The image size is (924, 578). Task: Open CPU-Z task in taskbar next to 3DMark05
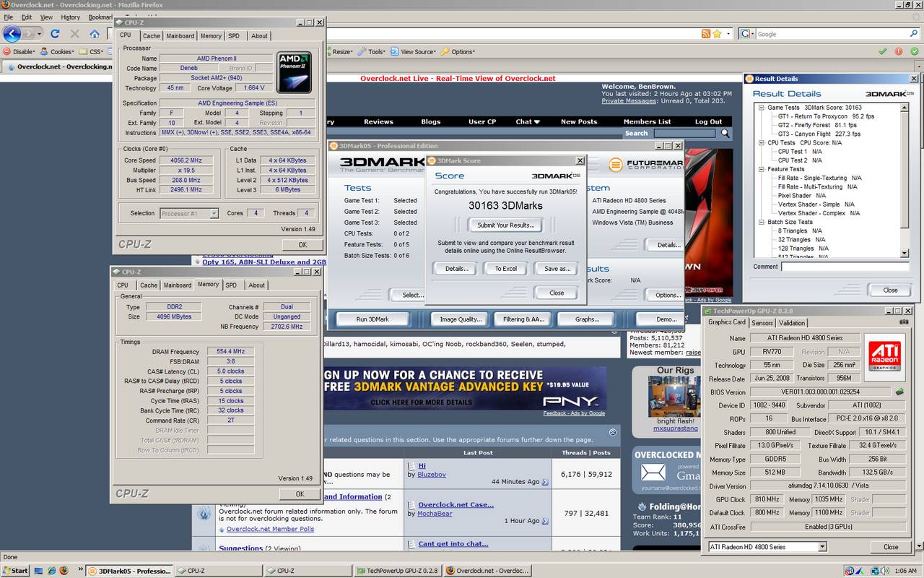pyautogui.click(x=217, y=570)
